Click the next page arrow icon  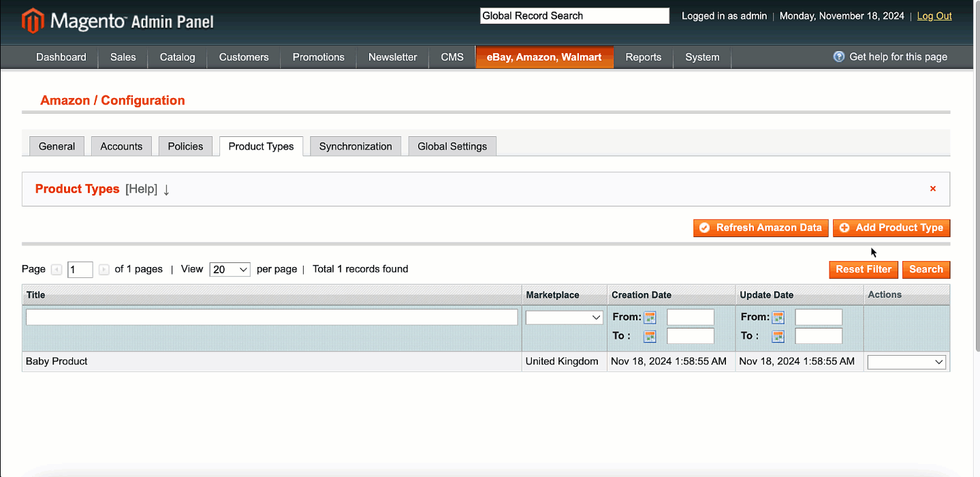click(104, 270)
